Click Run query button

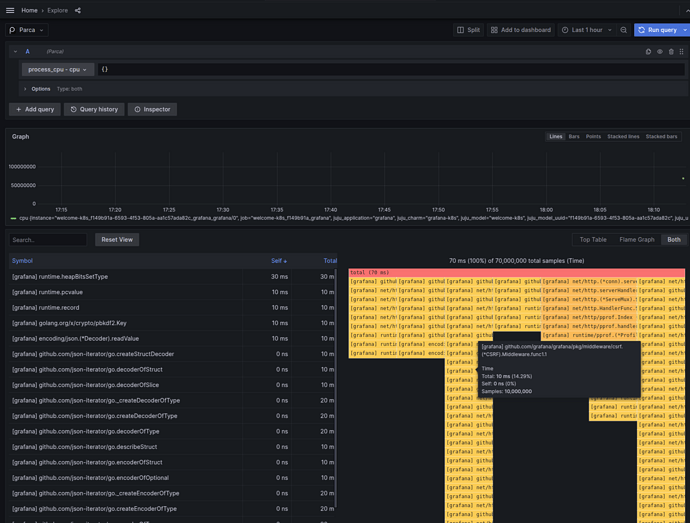click(657, 30)
